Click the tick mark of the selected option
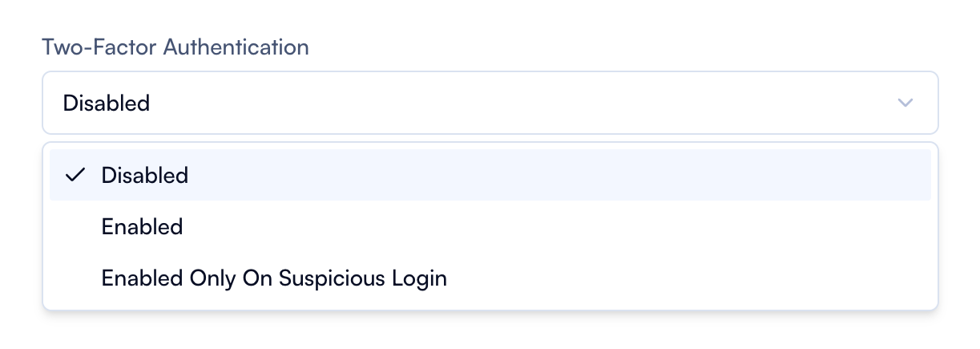Screen dimensions: 980x349 (75, 175)
